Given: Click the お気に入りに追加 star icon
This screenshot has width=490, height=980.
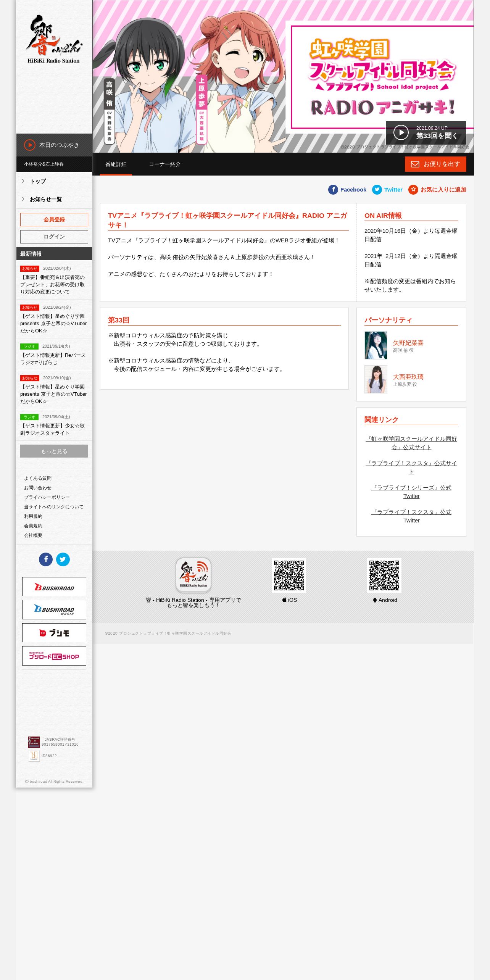Looking at the screenshot, I should pyautogui.click(x=413, y=190).
